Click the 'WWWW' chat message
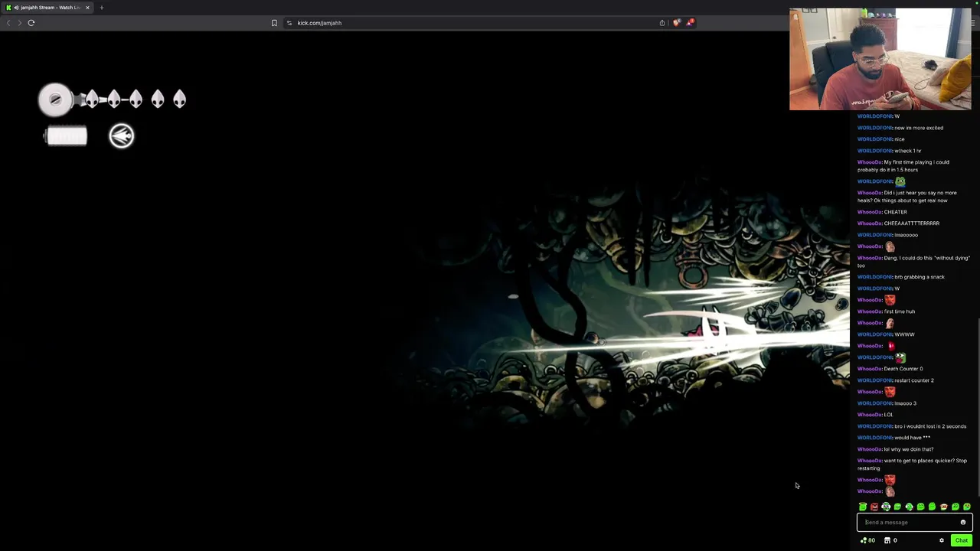Screen dimensions: 980x551 [904, 334]
